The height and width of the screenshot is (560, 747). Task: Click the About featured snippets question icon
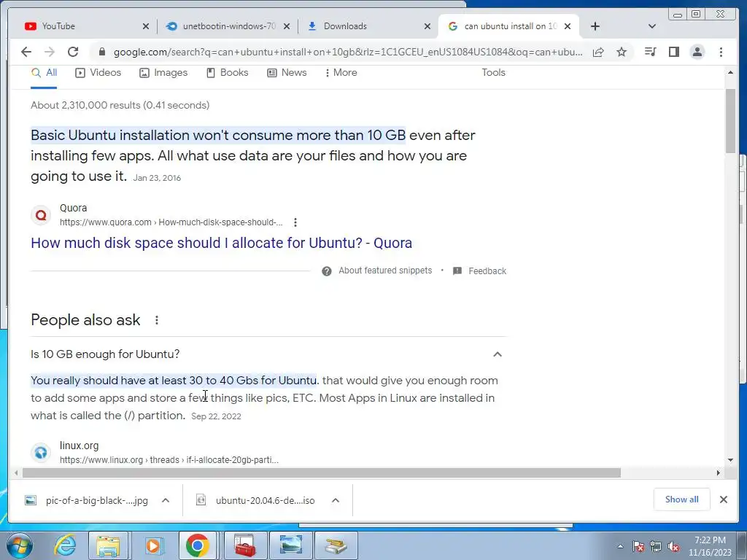(x=326, y=271)
